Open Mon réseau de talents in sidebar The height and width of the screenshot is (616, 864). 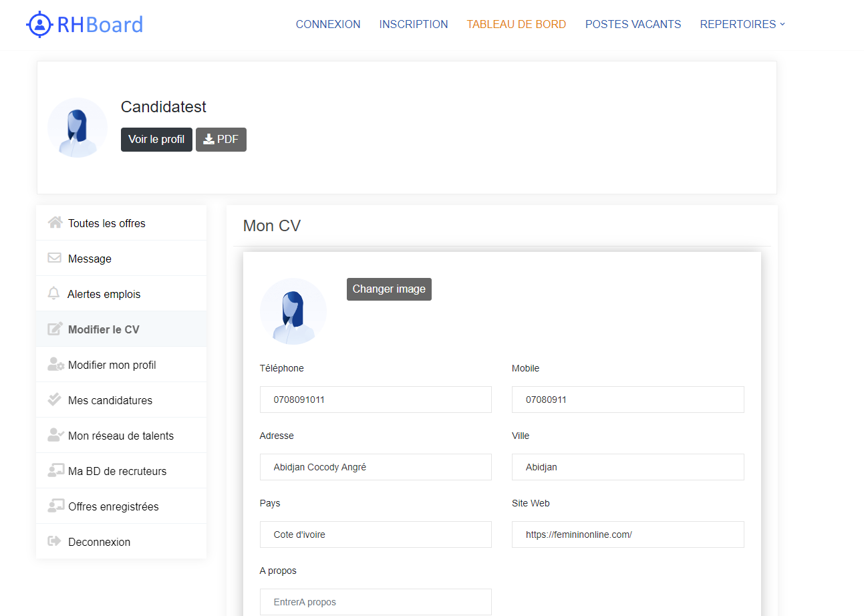click(x=120, y=436)
